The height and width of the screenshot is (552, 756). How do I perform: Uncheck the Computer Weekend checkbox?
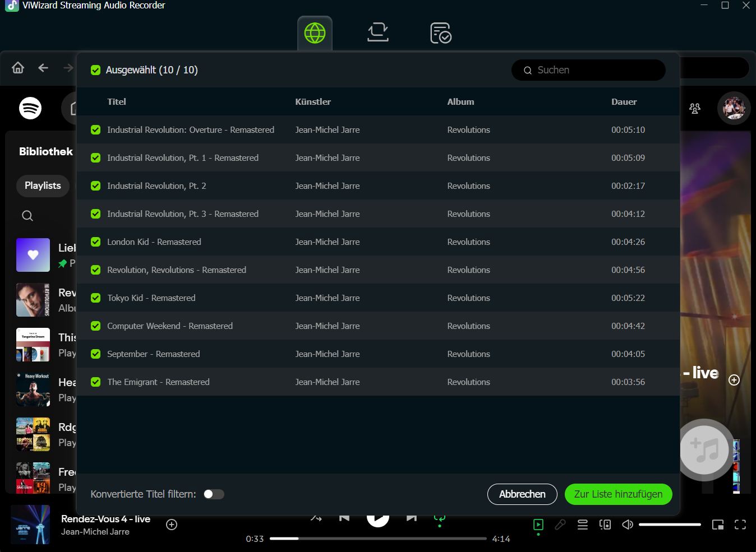95,326
